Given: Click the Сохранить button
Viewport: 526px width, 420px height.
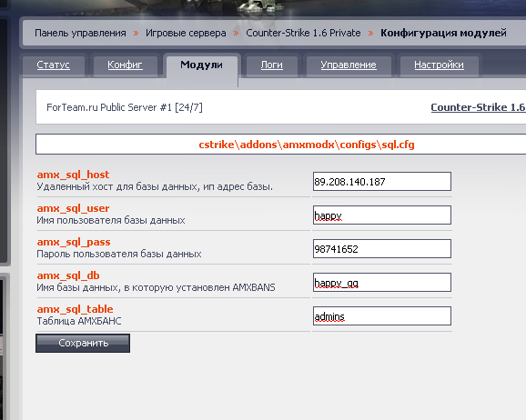Looking at the screenshot, I should coord(83,343).
